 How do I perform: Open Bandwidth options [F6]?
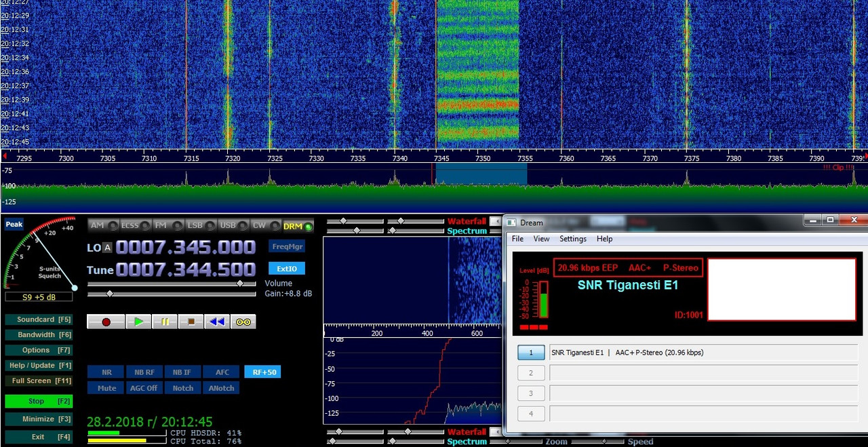click(39, 335)
